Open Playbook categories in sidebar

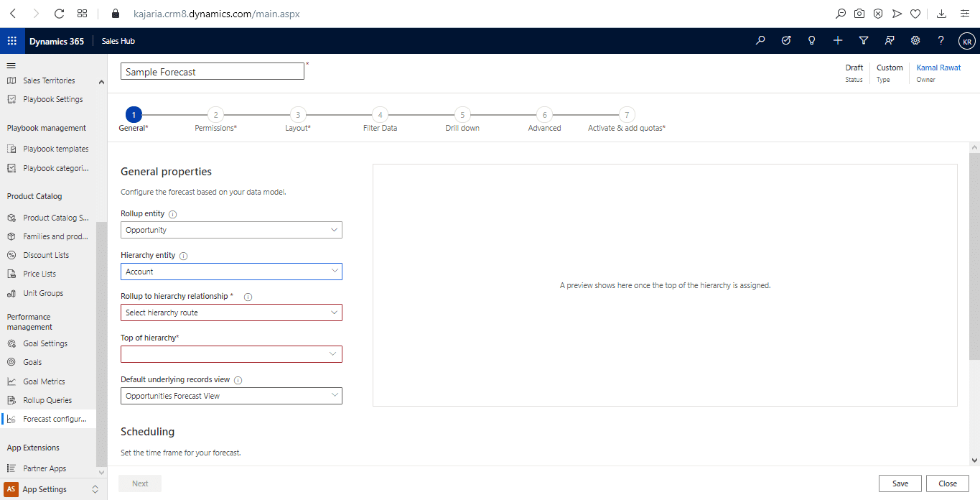pos(55,168)
